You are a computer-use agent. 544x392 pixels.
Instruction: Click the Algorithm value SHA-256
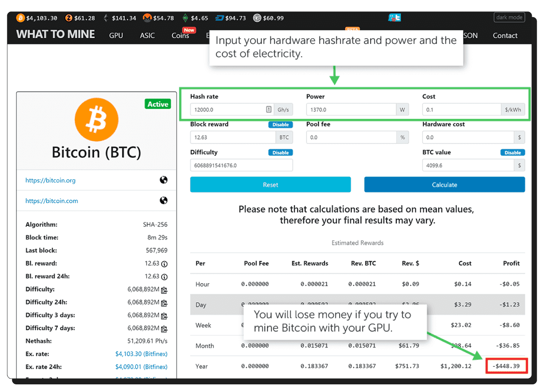point(155,224)
